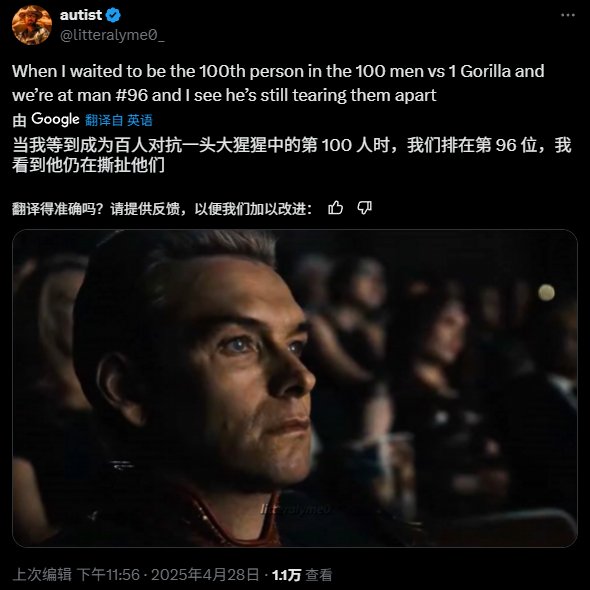Click the Google logo in translation credit
The width and height of the screenshot is (590, 590).
[55, 119]
